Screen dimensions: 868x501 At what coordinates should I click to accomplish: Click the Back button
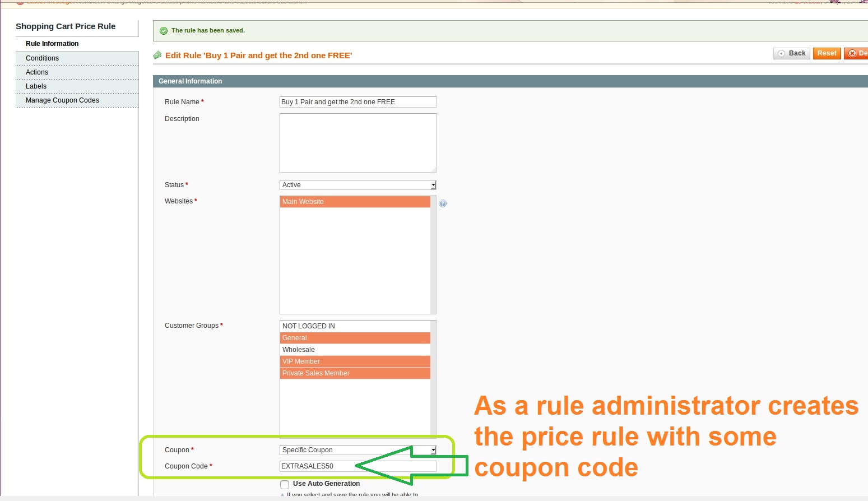792,53
